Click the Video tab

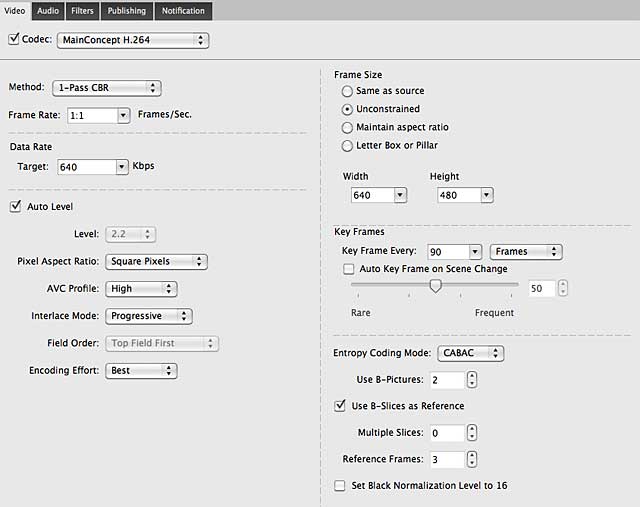(x=15, y=11)
